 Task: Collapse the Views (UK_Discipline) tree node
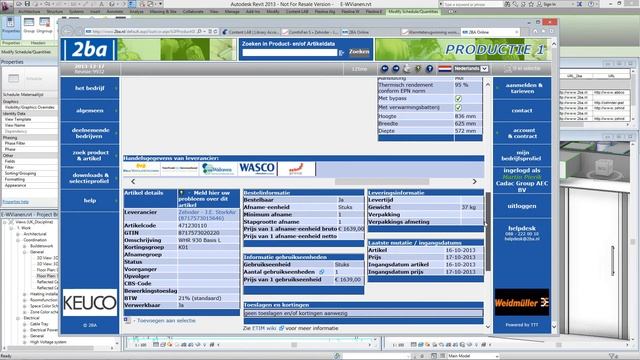tap(5, 222)
